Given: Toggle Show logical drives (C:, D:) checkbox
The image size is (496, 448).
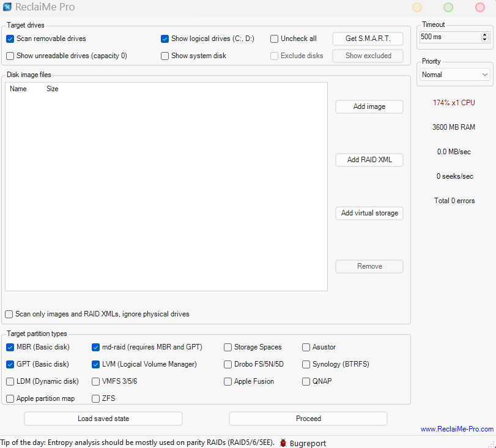Looking at the screenshot, I should click(x=165, y=39).
